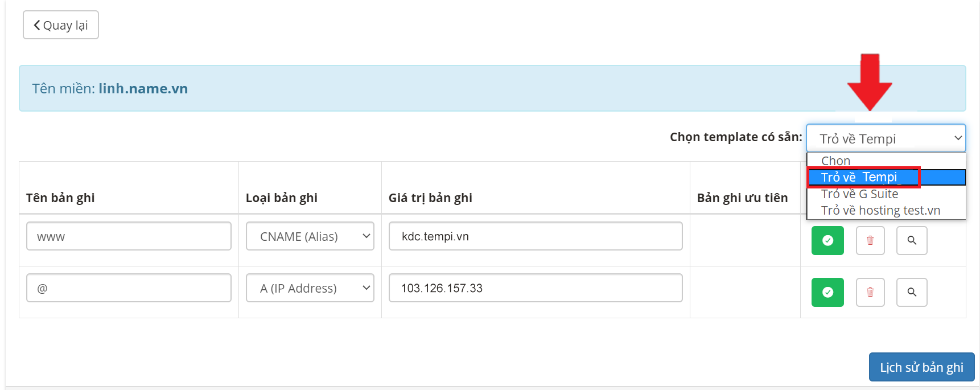Go back with 'Quay lại' button

click(x=61, y=25)
